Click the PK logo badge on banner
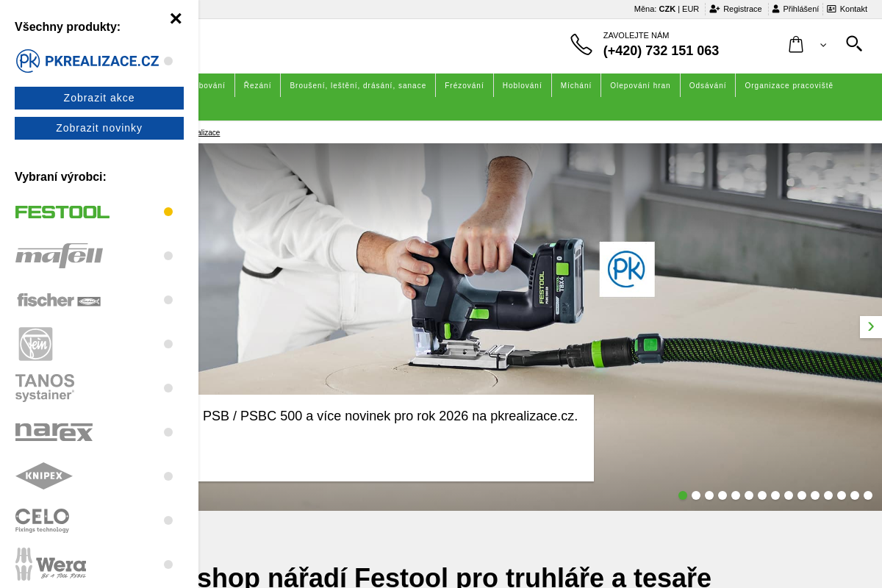 pyautogui.click(x=627, y=269)
